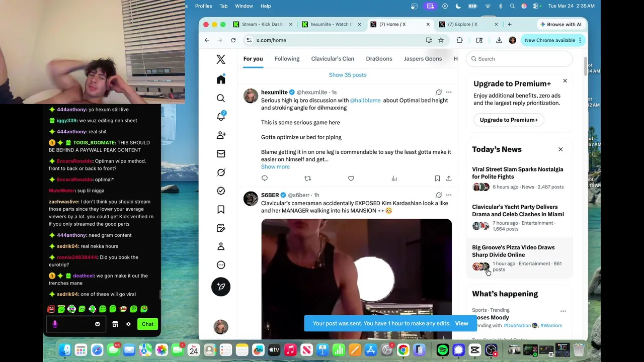The width and height of the screenshot is (644, 362).
Task: Click the x.com/home address bar
Action: [x=332, y=40]
